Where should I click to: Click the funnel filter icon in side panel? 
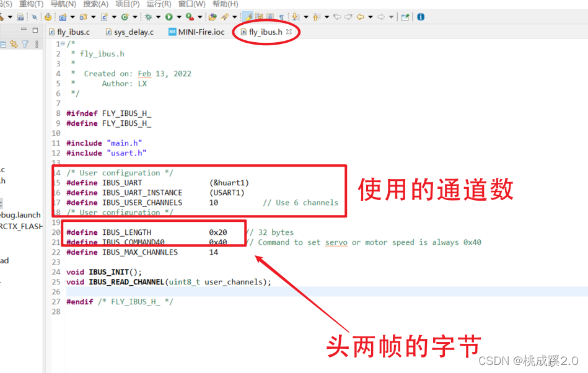point(25,44)
